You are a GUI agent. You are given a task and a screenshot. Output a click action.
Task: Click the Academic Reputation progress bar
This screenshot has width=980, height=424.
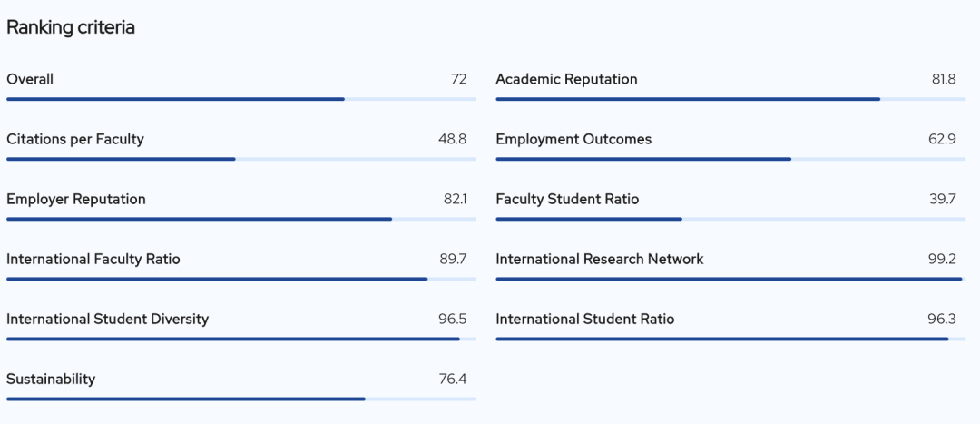point(730,99)
